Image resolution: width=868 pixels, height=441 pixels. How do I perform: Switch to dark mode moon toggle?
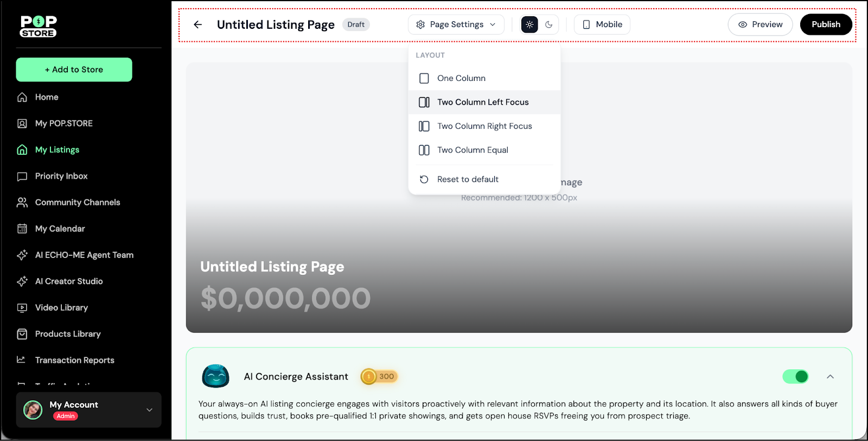(x=549, y=24)
